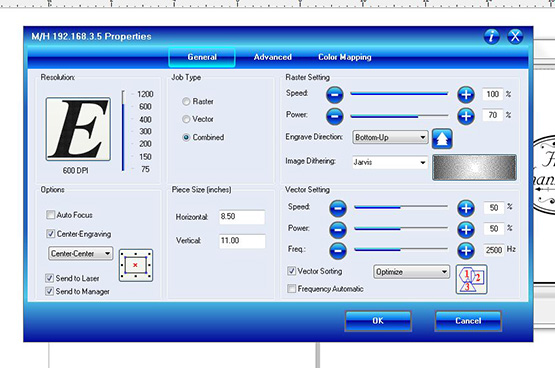Click the OK button
The height and width of the screenshot is (368, 555).
tap(378, 321)
